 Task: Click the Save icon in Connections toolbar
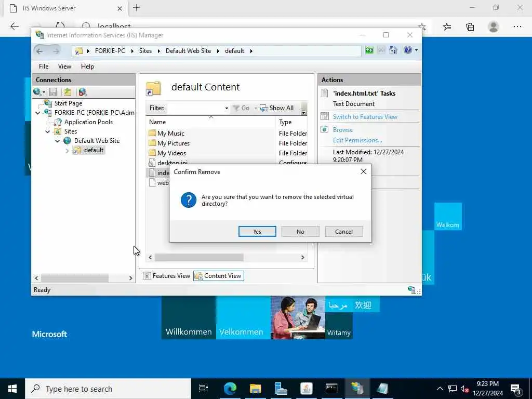pos(52,92)
